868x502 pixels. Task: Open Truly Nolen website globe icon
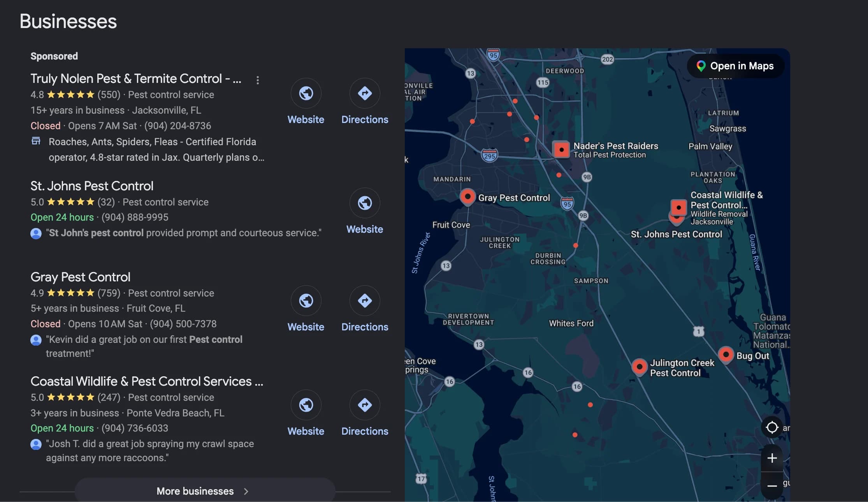tap(306, 93)
